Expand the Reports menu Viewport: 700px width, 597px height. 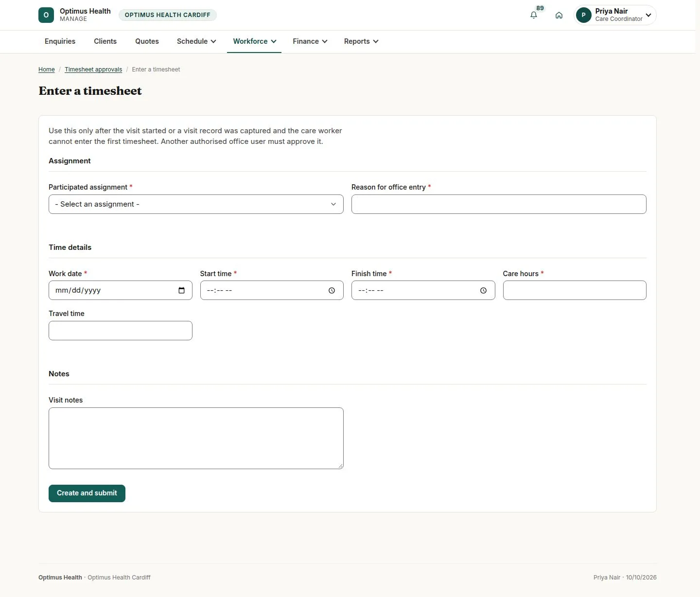361,41
